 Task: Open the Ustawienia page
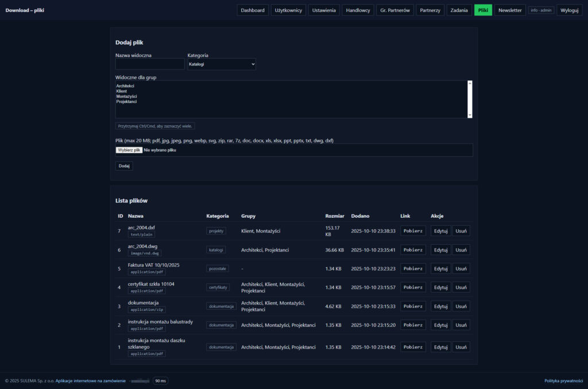324,10
